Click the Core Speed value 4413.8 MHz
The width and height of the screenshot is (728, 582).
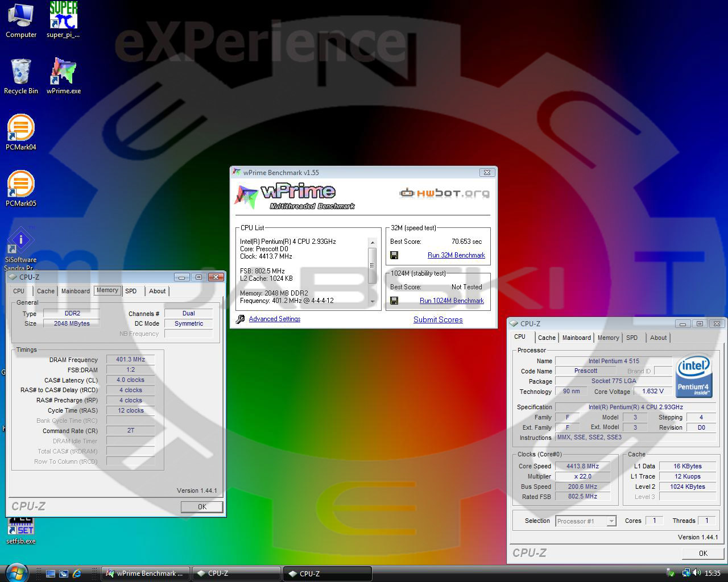coord(582,466)
